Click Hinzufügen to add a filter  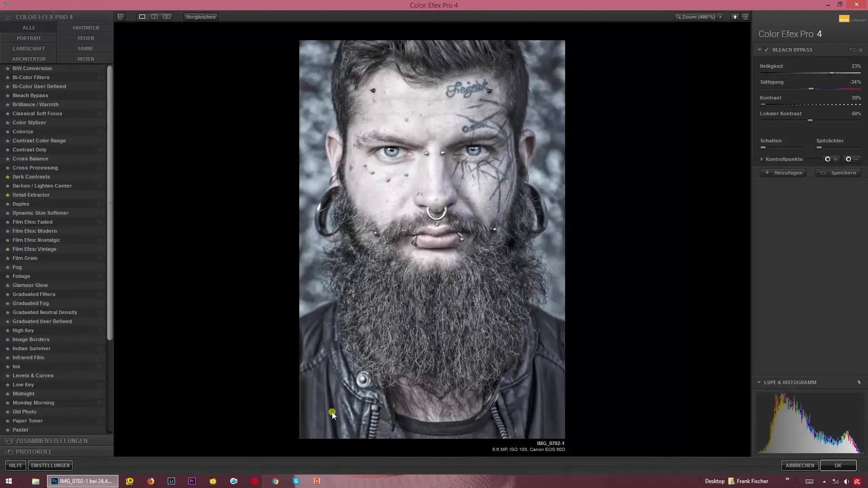click(x=783, y=173)
